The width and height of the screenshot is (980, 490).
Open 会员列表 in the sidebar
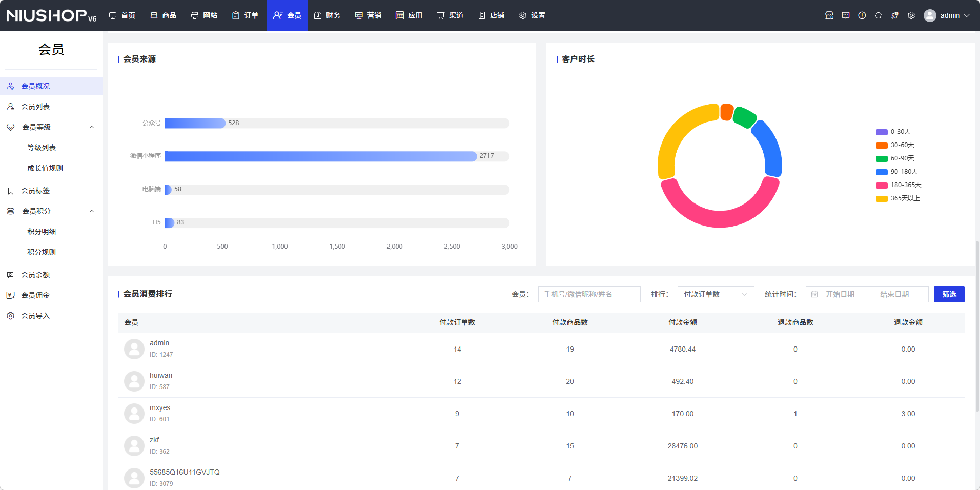click(35, 107)
